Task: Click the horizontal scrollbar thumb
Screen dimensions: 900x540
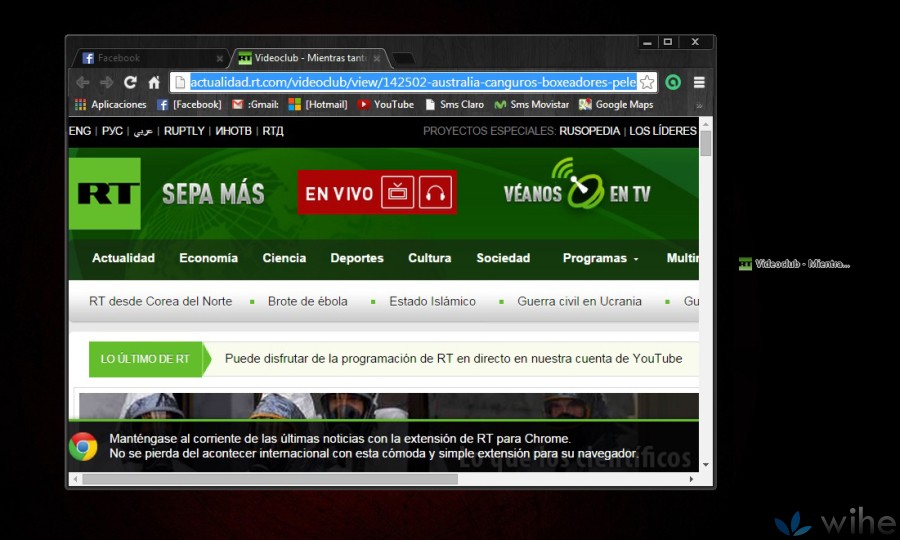Action: point(270,479)
